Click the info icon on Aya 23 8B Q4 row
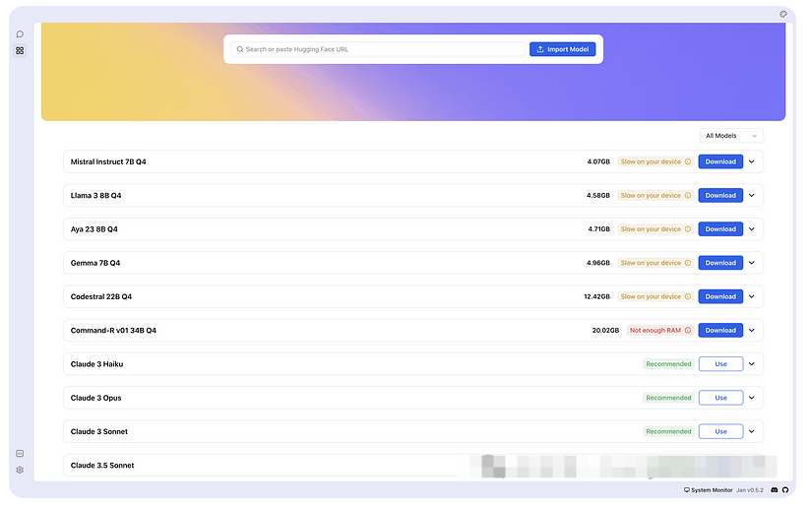 pos(688,228)
